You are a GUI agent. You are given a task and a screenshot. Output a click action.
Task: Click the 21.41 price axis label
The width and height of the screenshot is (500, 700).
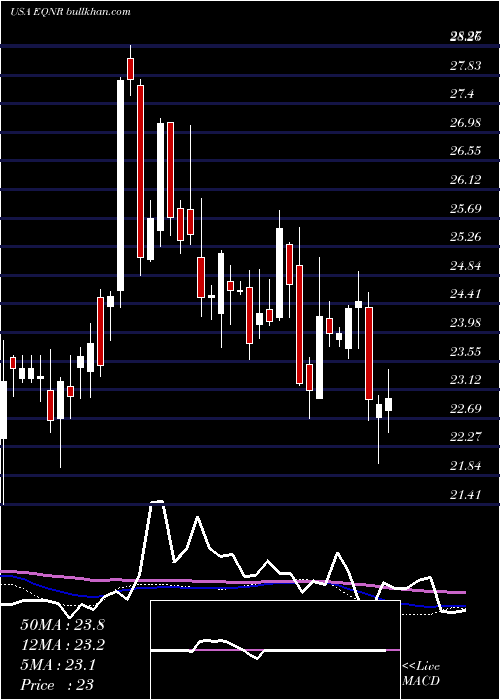pos(466,495)
